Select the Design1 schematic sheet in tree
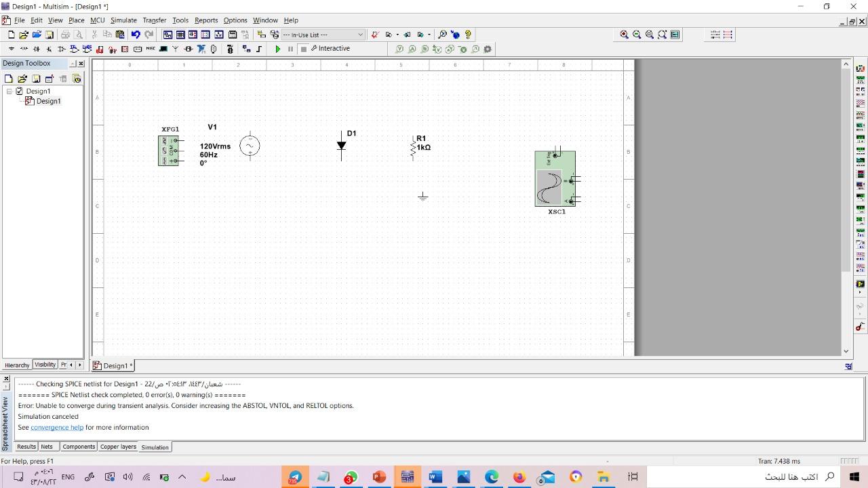Viewport: 868px width, 488px height. [x=48, y=101]
